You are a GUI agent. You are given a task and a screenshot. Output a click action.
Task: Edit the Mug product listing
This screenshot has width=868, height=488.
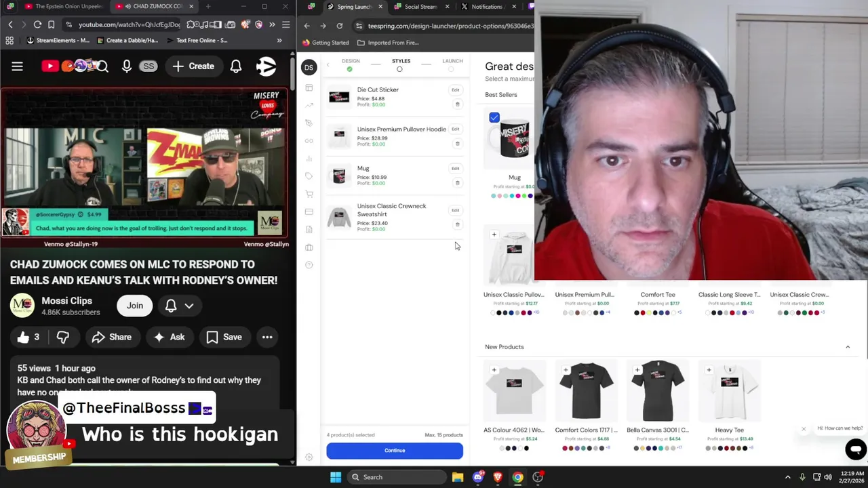click(456, 168)
